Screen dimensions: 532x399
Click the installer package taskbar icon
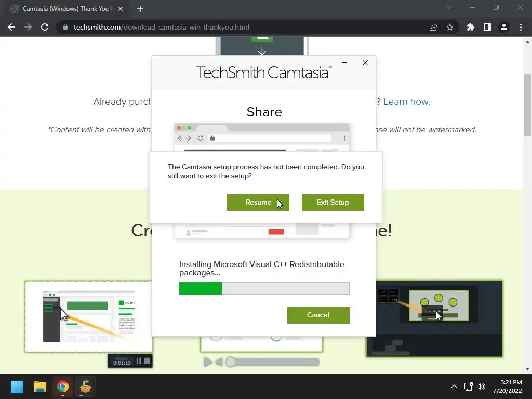[86, 387]
